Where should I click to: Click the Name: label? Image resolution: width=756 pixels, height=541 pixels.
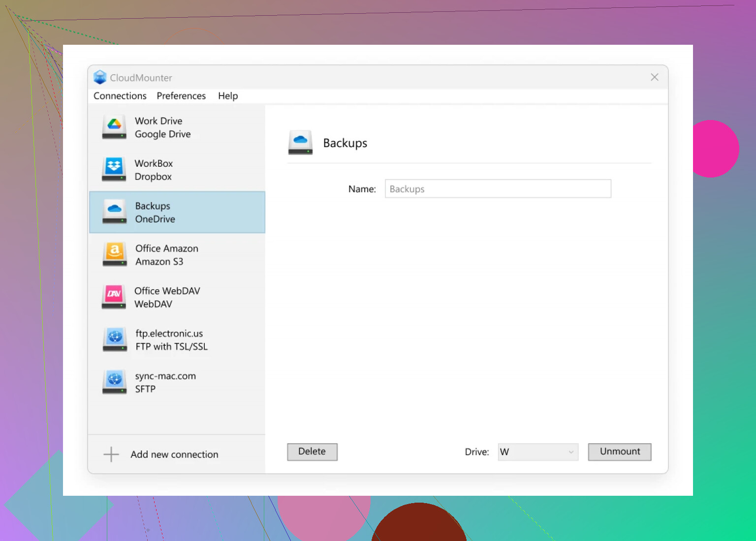[362, 189]
